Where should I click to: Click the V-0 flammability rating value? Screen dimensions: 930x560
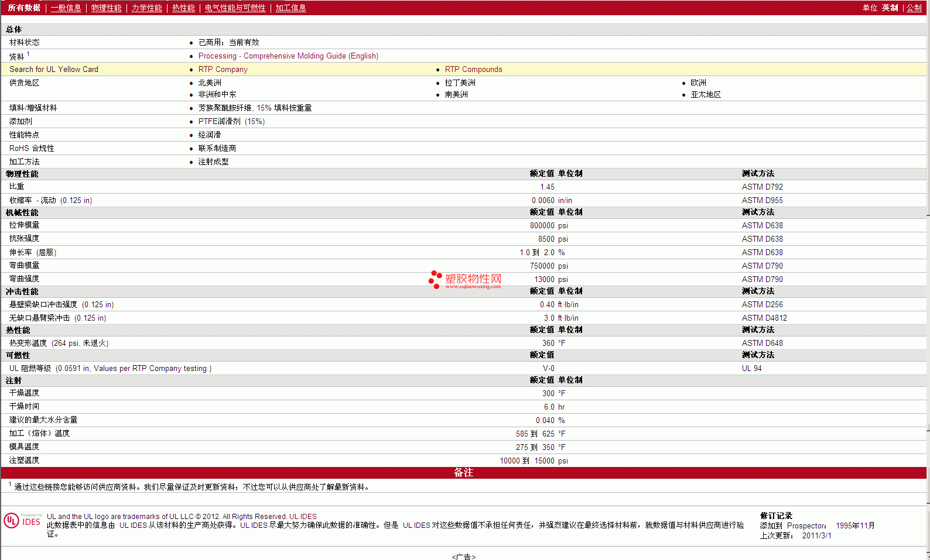coord(548,369)
